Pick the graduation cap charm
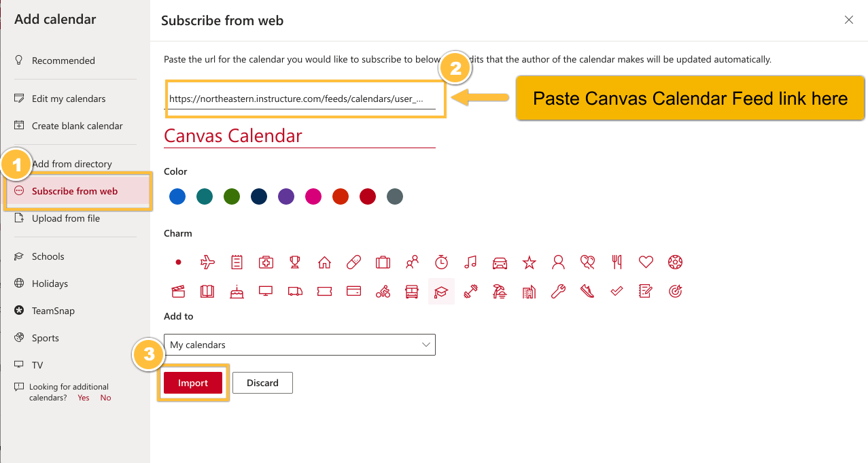The image size is (868, 463). point(441,291)
